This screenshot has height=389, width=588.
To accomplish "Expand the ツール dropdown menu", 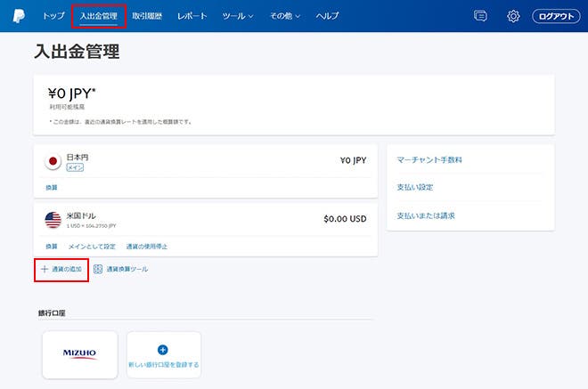I will pos(238,16).
